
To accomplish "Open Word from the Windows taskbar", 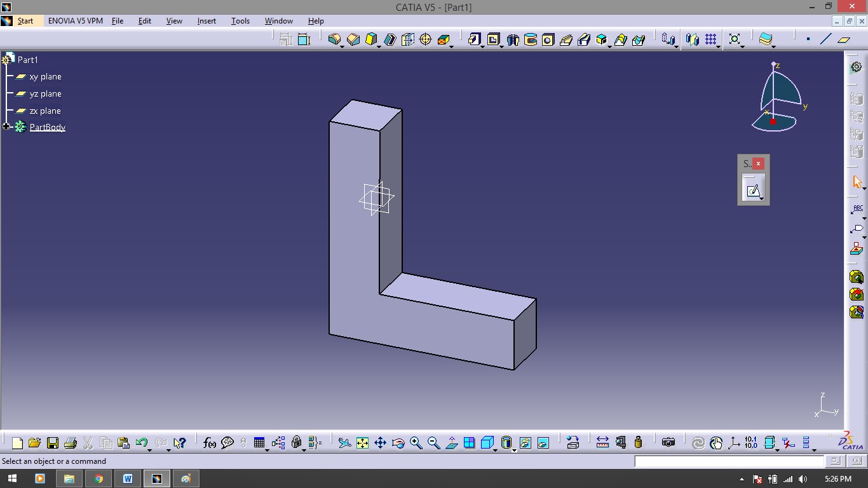I will (128, 478).
